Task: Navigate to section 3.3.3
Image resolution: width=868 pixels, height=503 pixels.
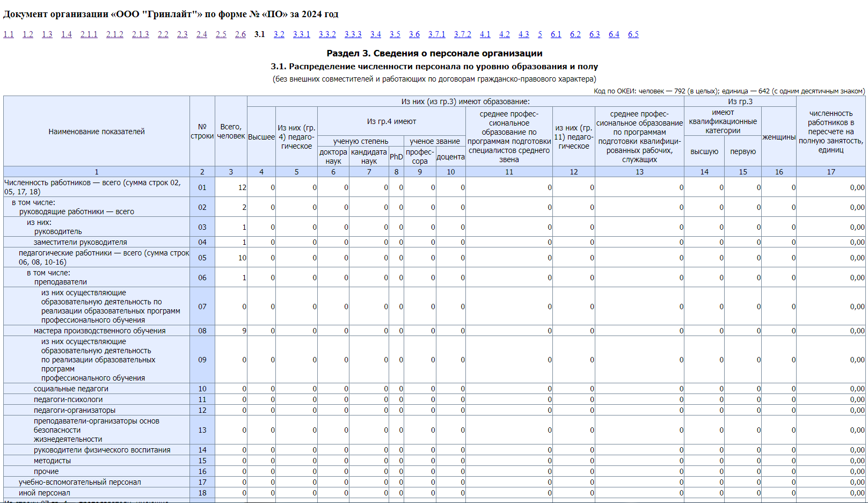Action: [353, 34]
